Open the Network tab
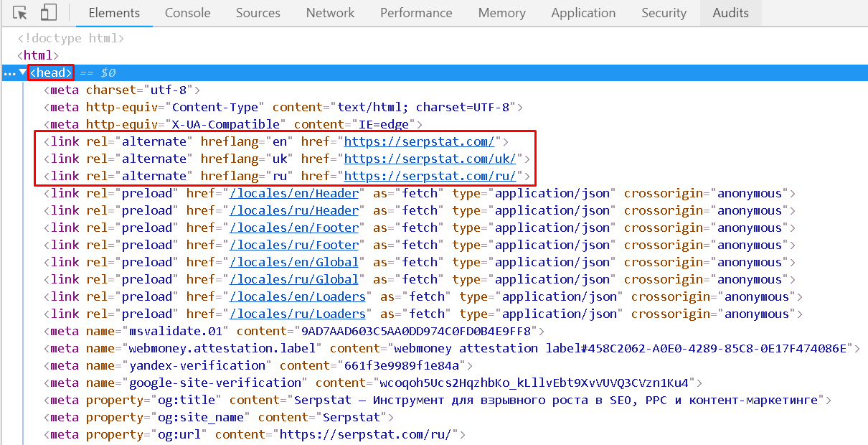The height and width of the screenshot is (445, 868). (x=330, y=13)
